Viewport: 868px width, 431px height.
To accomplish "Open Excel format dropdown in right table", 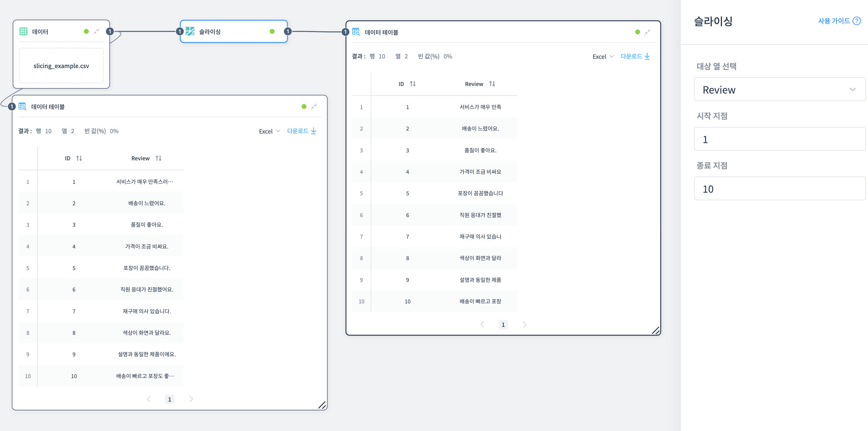I will point(603,57).
